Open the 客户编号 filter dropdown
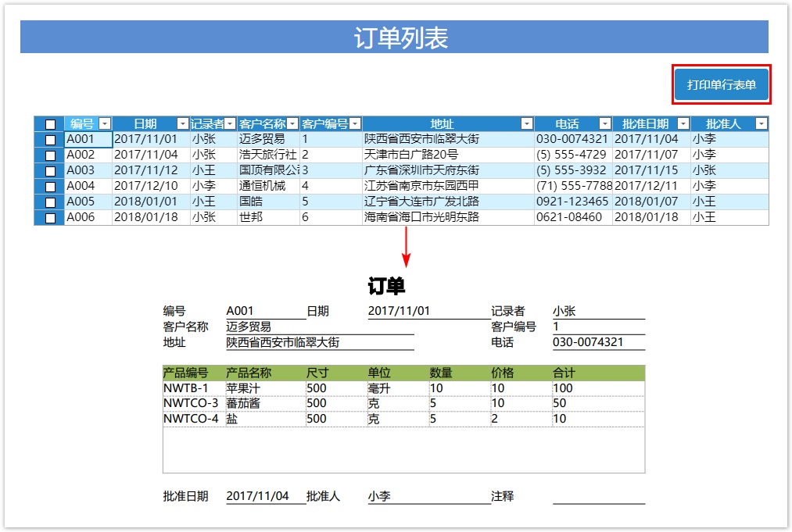This screenshot has width=792, height=532. [355, 123]
